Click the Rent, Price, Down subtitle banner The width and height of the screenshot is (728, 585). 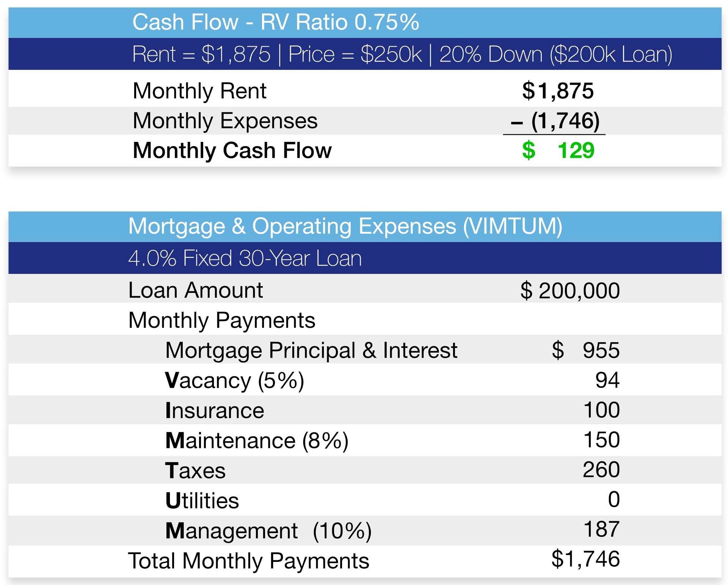point(402,54)
